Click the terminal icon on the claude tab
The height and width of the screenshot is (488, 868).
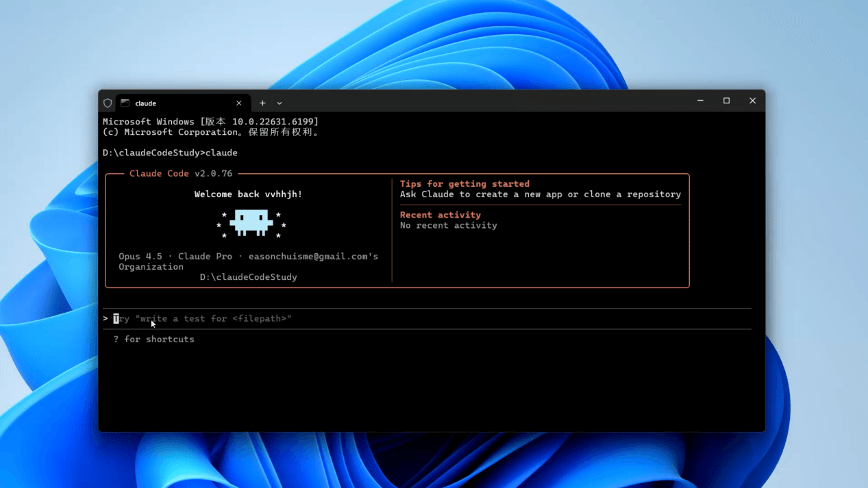[125, 103]
